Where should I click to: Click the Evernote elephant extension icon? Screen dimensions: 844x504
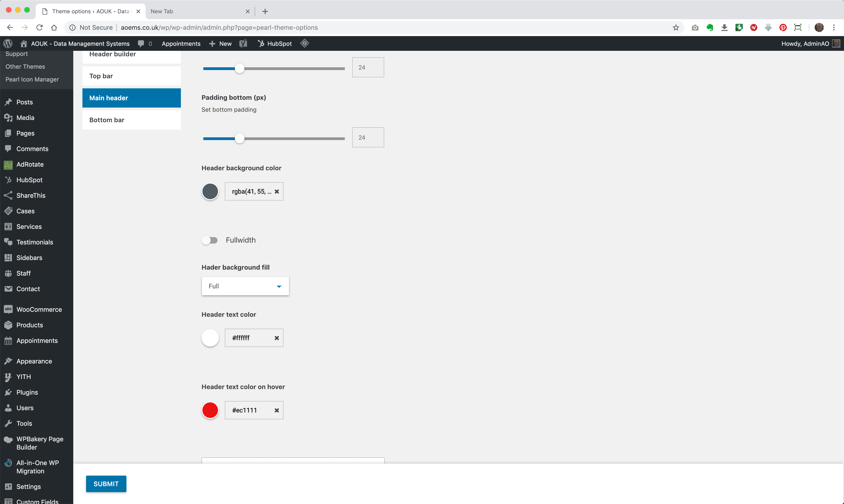(710, 27)
